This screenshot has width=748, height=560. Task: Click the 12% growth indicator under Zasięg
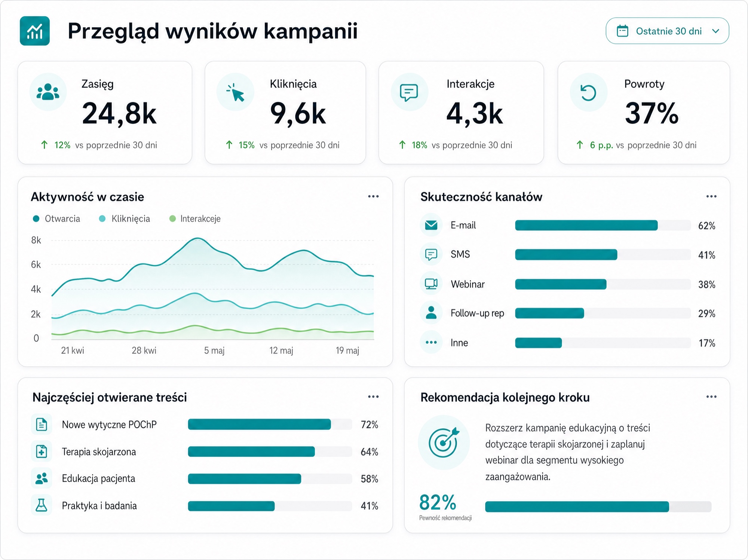(55, 145)
